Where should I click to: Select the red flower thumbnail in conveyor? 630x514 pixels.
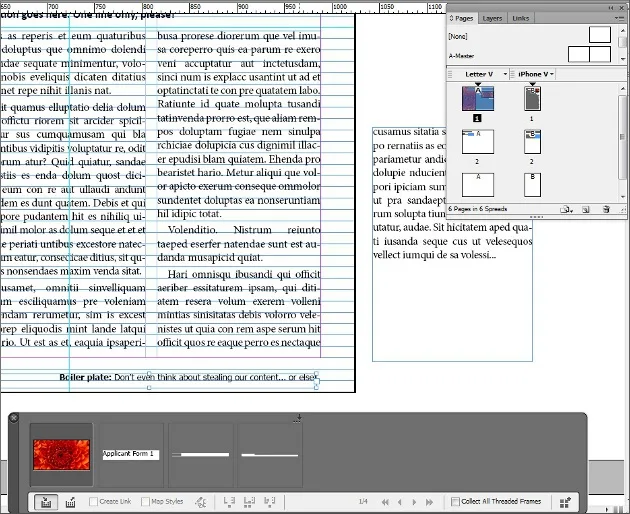61,455
